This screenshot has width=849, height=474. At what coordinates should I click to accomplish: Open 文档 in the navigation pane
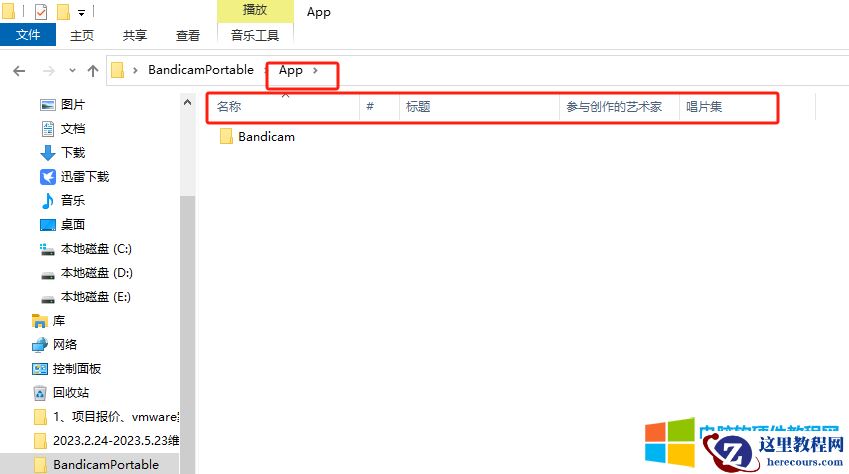[x=73, y=129]
